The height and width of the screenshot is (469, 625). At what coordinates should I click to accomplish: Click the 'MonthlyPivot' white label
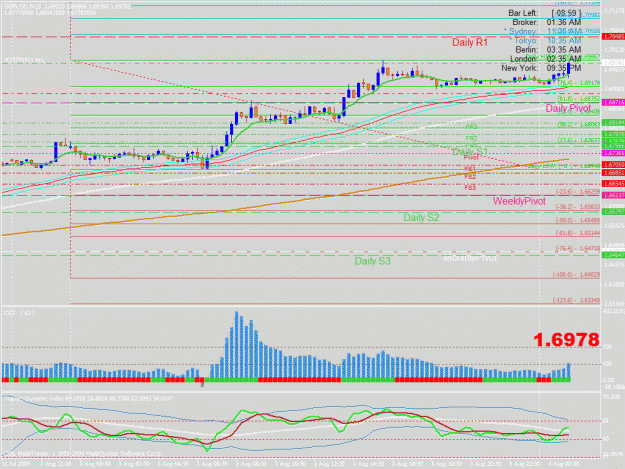pos(470,258)
